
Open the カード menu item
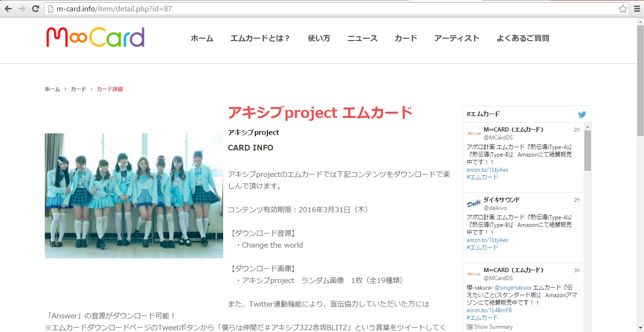(406, 38)
